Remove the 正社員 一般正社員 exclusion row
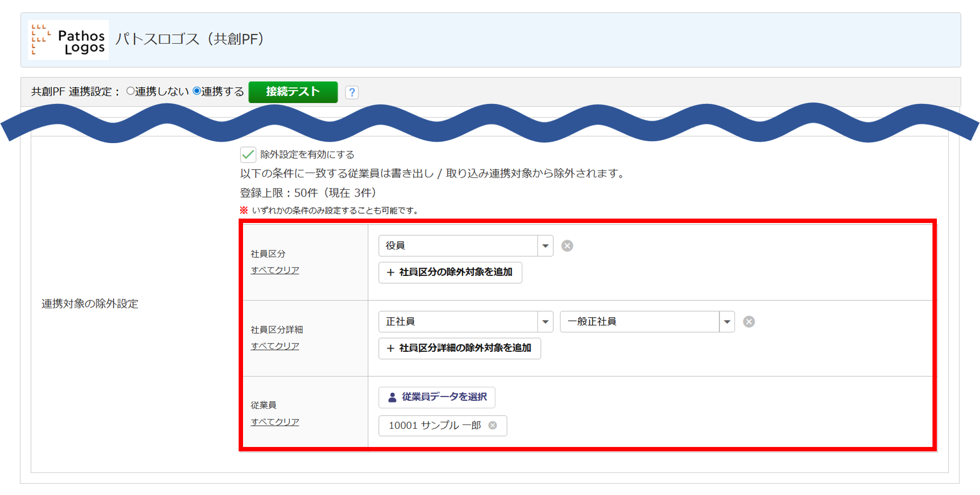 [x=749, y=322]
